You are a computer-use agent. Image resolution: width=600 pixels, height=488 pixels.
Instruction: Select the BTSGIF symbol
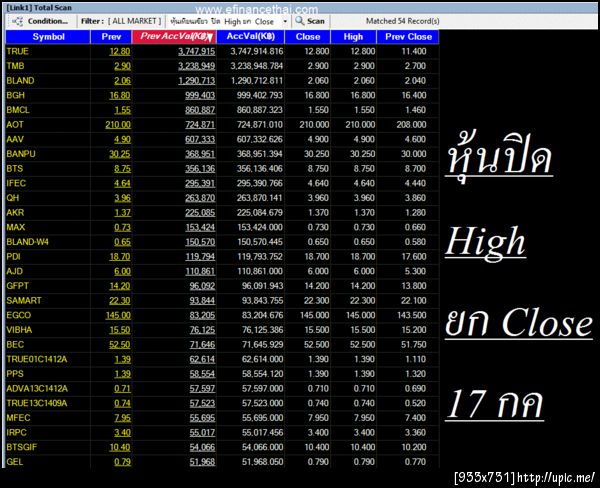click(22, 447)
